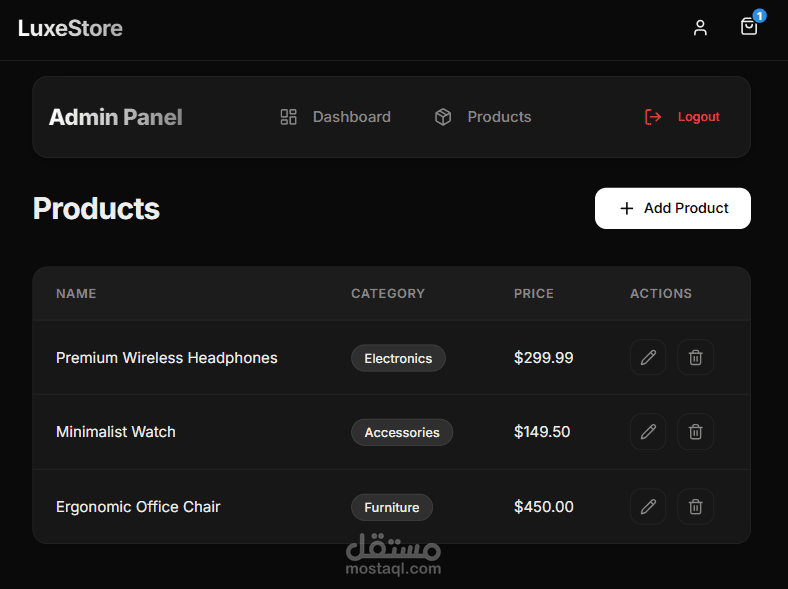Click the Dashboard grid icon
The image size is (788, 589).
coord(288,117)
